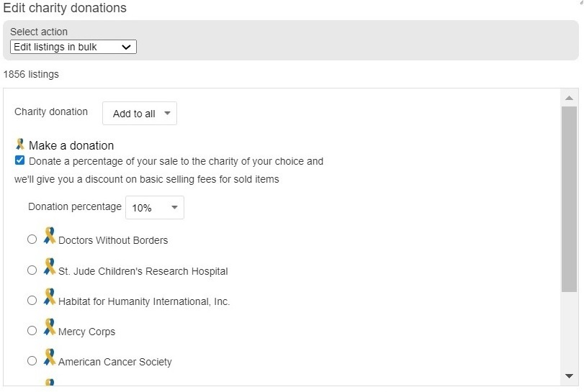Choose St. Jude Children's Research Hospital radio
This screenshot has width=584, height=392.
pyautogui.click(x=32, y=270)
